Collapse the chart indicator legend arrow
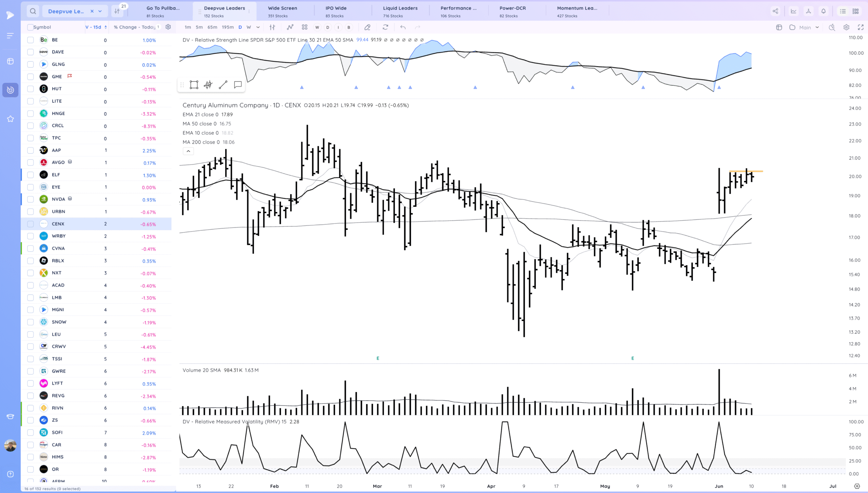The width and height of the screenshot is (868, 493). [188, 151]
